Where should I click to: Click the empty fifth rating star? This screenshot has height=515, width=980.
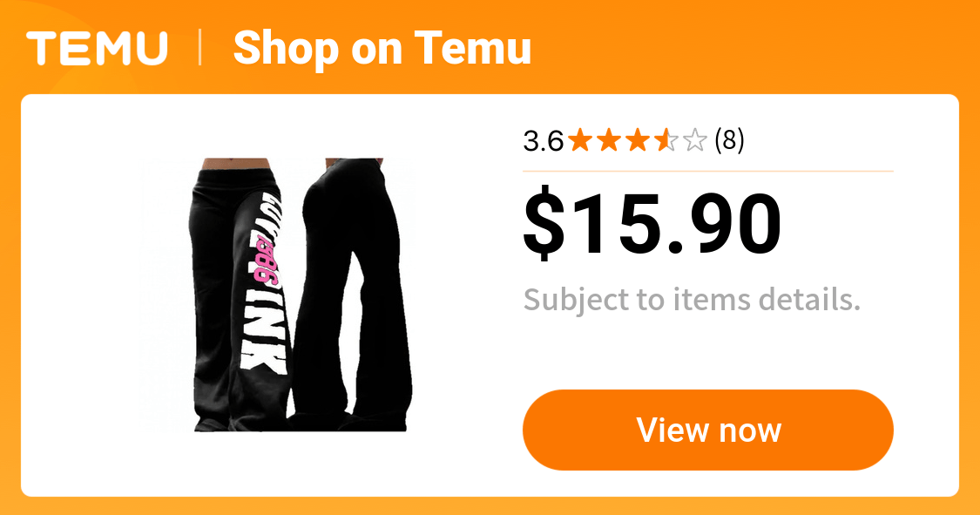695,140
